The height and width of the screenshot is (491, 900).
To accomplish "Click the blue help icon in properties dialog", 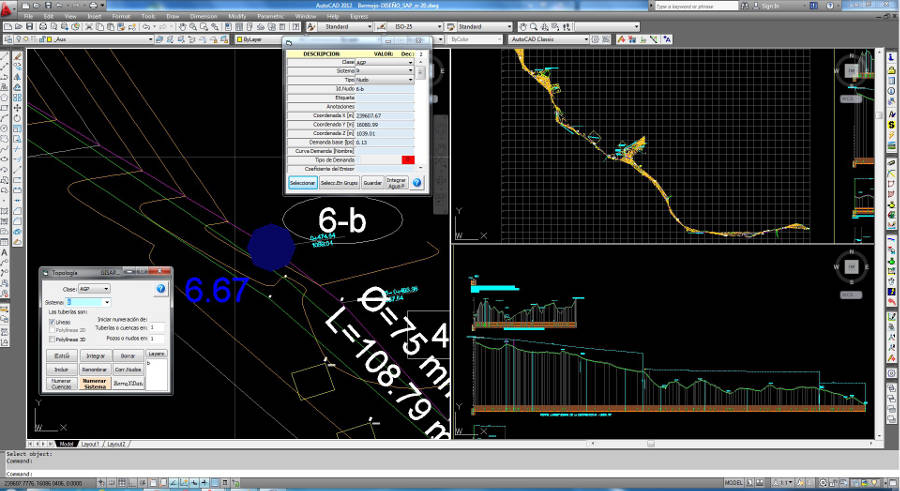I will [416, 183].
